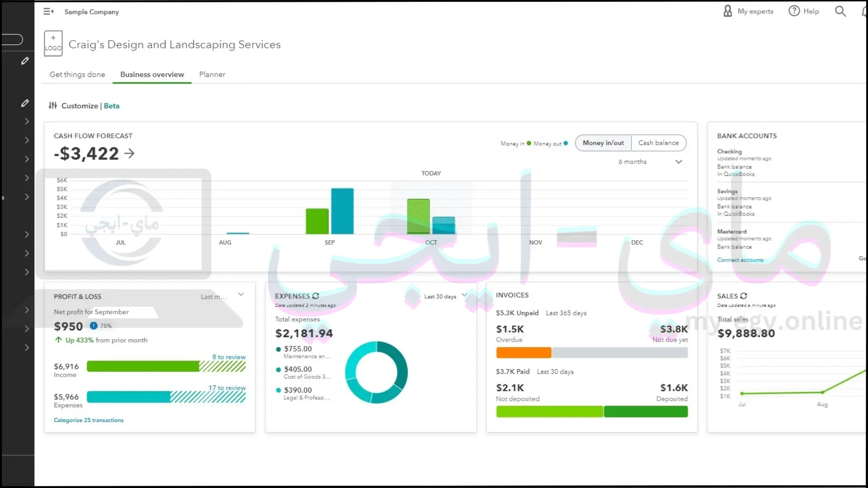868x488 pixels.
Task: Select the Money in/out view toggle
Action: [x=603, y=143]
